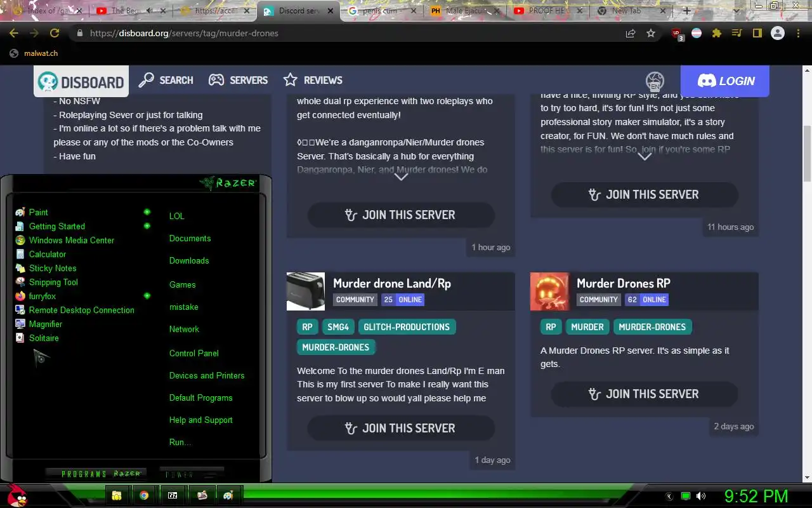
Task: Switch to the New Tab tab
Action: (631, 11)
